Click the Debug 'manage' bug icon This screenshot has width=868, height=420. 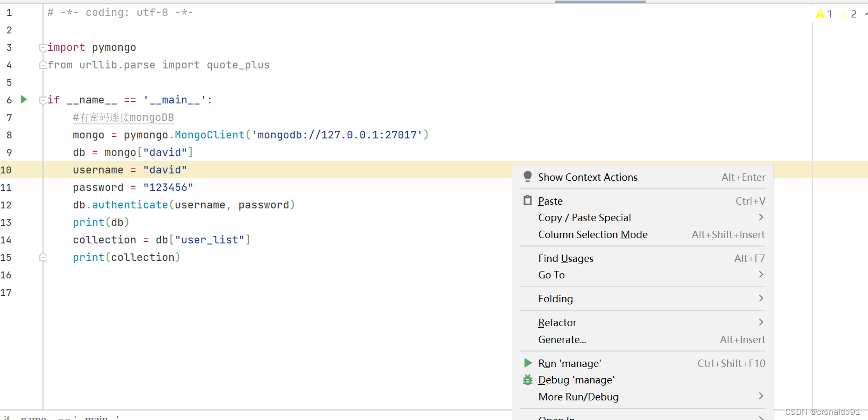point(528,380)
